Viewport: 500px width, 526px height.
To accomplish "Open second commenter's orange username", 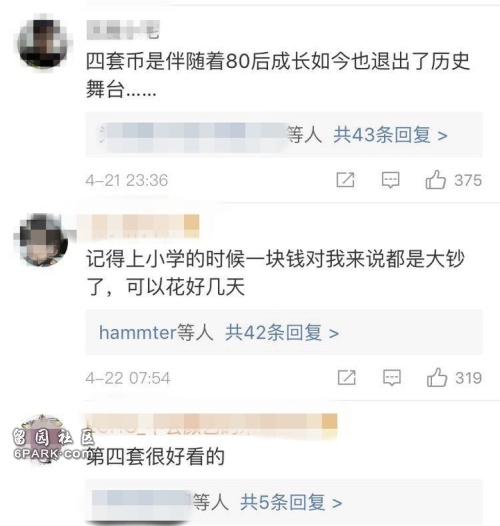I will click(139, 224).
